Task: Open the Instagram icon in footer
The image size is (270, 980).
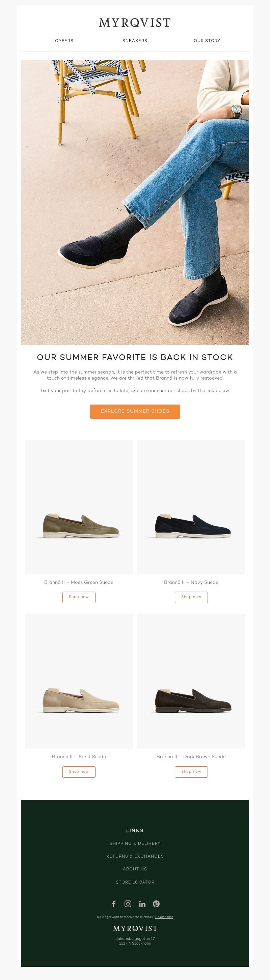Action: click(x=128, y=903)
